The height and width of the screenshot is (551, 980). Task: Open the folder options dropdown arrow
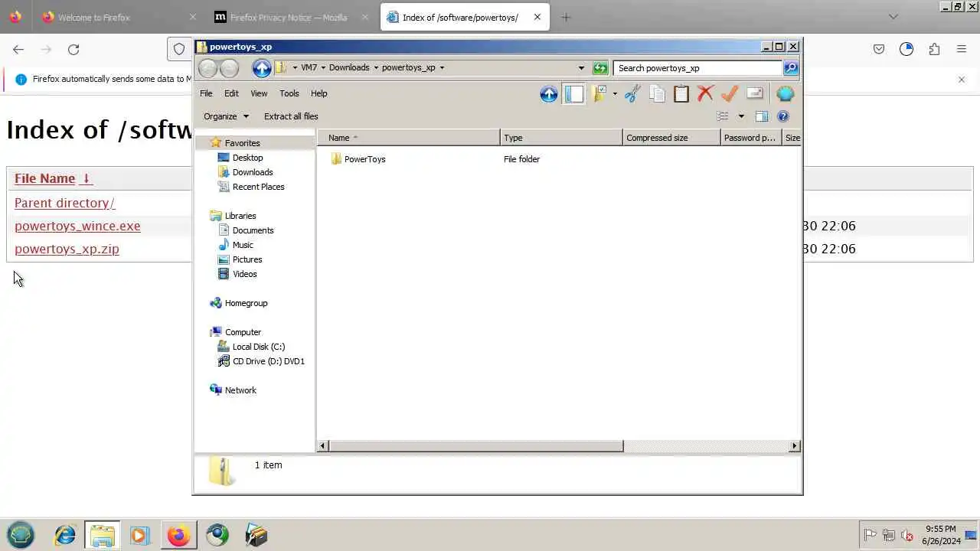614,94
